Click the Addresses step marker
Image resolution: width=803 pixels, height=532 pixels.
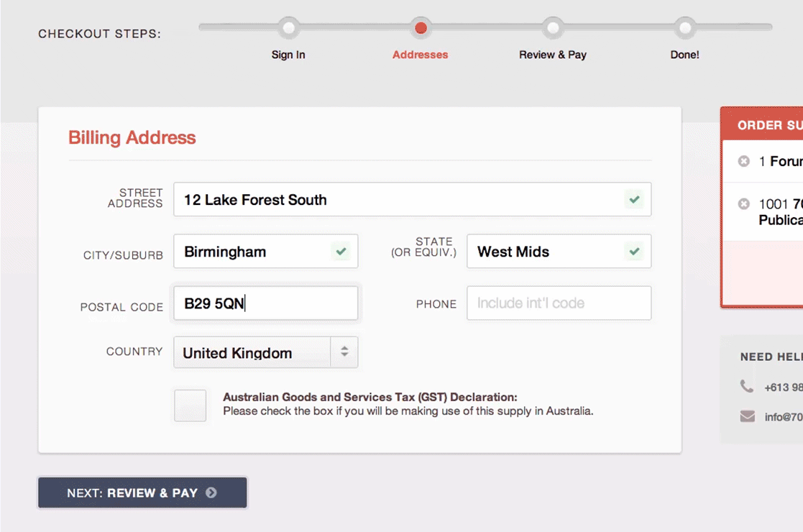tap(421, 29)
